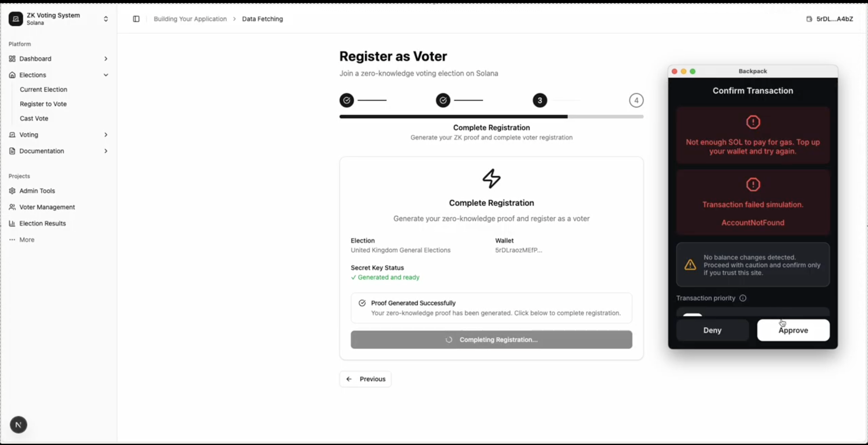Click the three-dots More icon

click(12, 240)
